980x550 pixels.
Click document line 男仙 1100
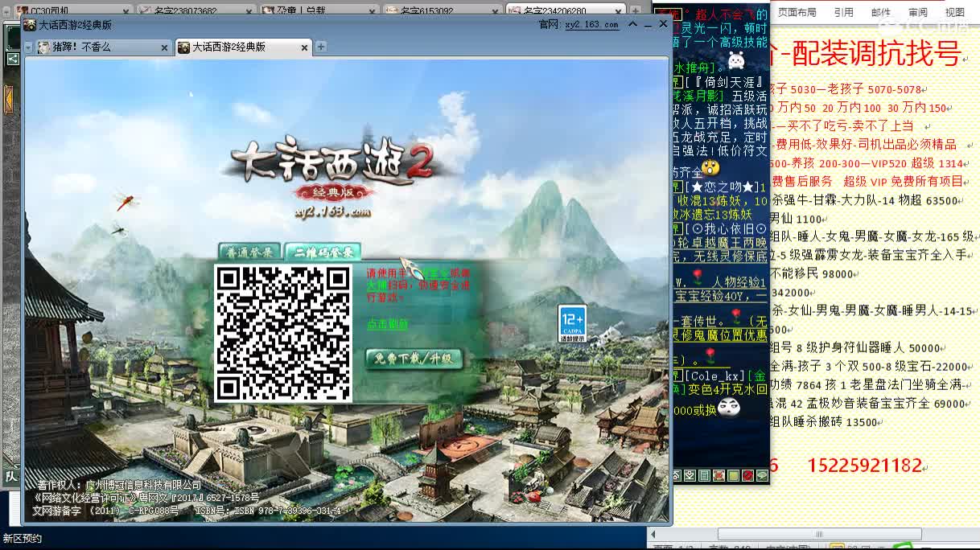point(796,219)
